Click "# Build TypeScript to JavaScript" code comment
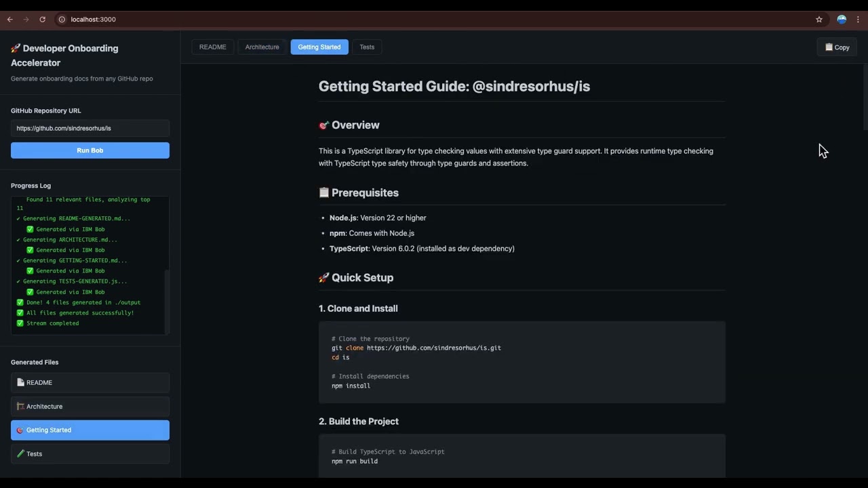 (x=388, y=452)
